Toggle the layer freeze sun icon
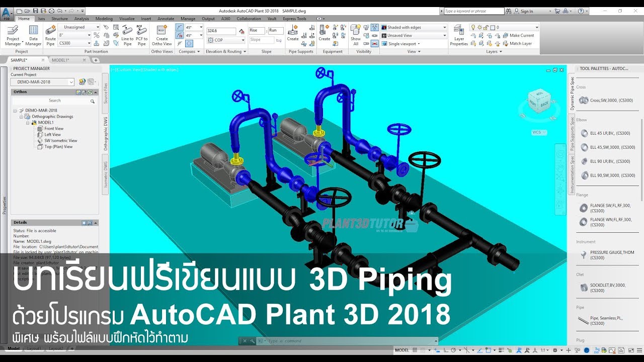 tap(479, 27)
